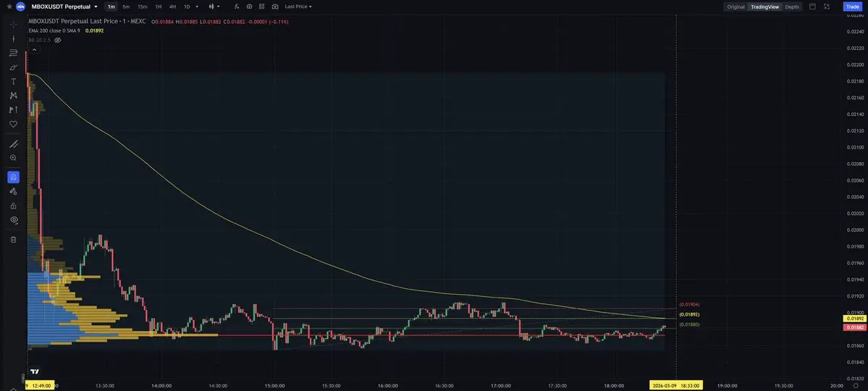The image size is (868, 391).
Task: Click the EMA 200 close indicator label
Action: pos(54,30)
